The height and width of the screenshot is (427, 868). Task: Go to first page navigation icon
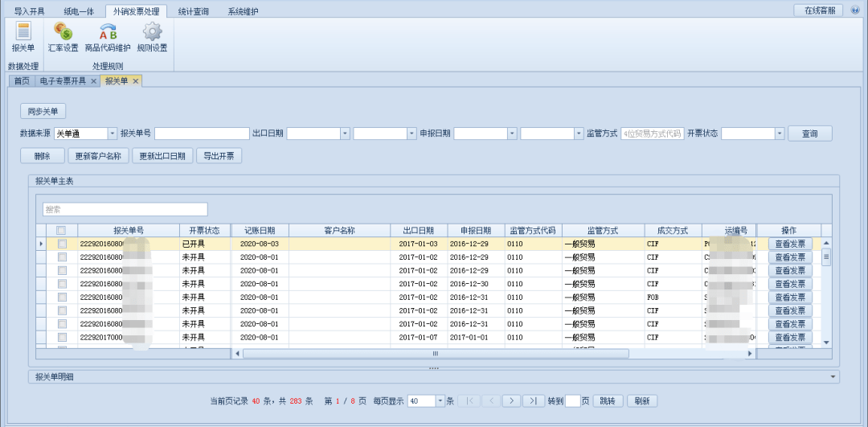click(x=469, y=401)
